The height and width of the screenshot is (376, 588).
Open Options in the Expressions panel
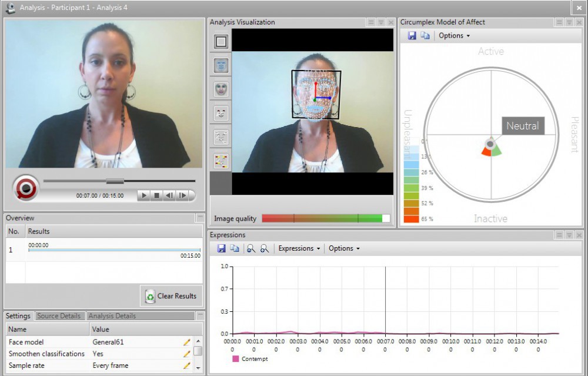point(343,248)
